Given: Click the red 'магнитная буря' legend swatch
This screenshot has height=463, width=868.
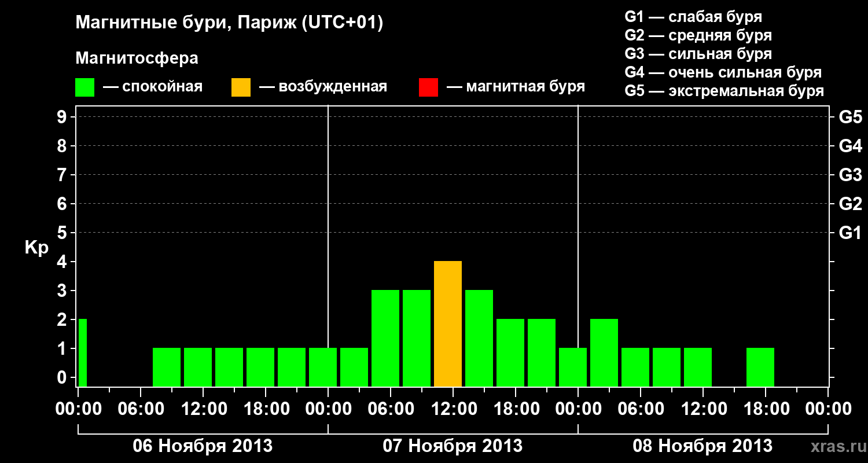Looking at the screenshot, I should (428, 87).
